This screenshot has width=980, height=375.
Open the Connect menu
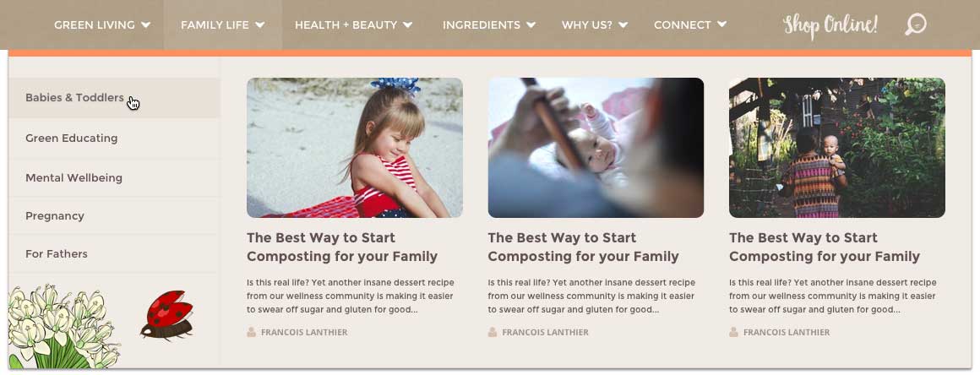690,25
